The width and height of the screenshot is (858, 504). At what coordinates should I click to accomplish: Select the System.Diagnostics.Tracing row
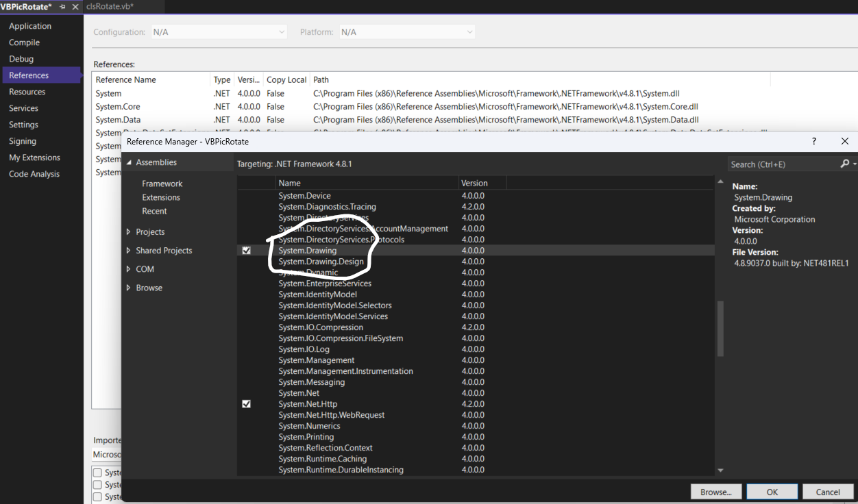tap(476, 207)
